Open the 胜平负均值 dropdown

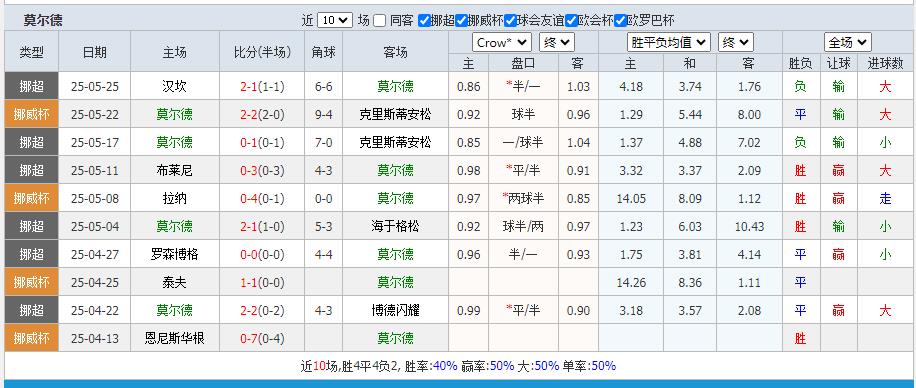pyautogui.click(x=669, y=43)
